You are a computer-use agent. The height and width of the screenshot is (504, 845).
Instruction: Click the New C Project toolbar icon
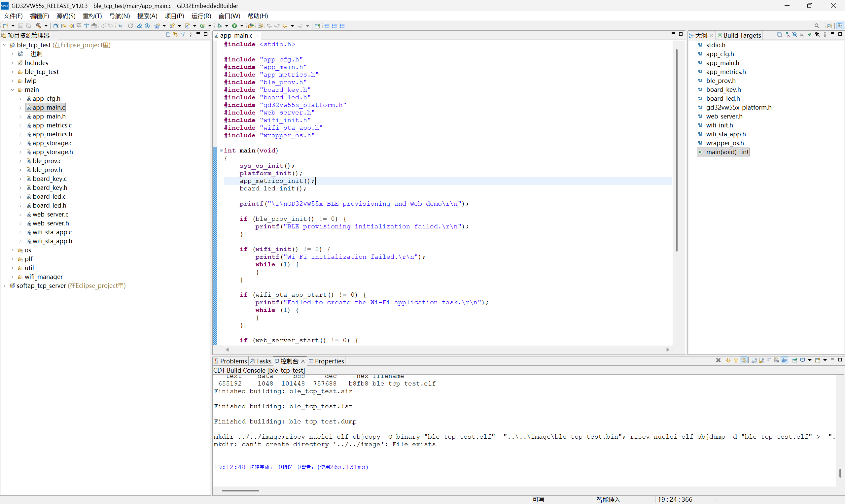(157, 26)
